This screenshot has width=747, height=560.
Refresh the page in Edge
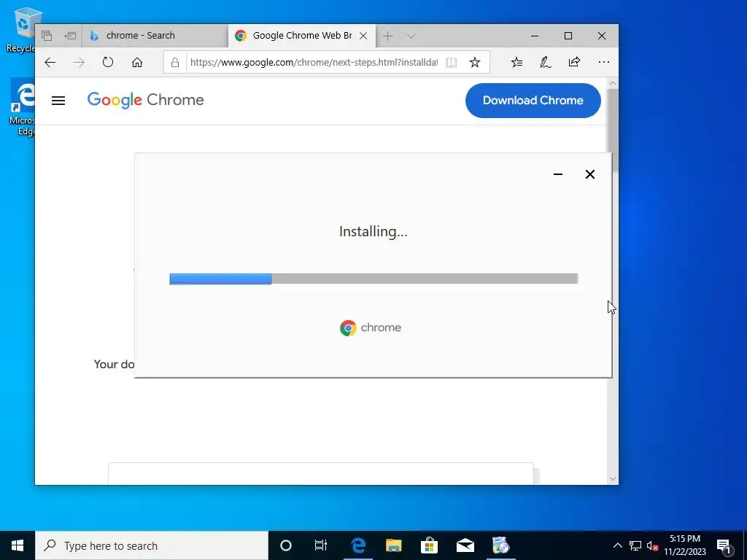(x=108, y=63)
